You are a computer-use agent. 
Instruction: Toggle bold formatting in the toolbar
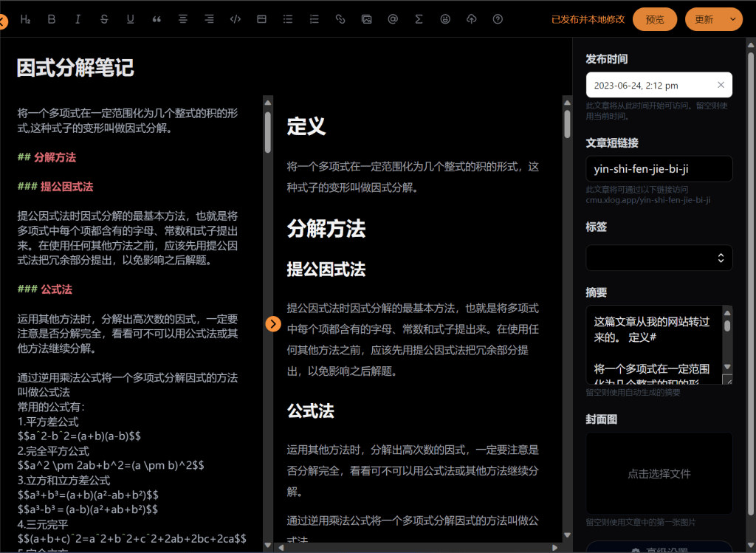(x=51, y=19)
